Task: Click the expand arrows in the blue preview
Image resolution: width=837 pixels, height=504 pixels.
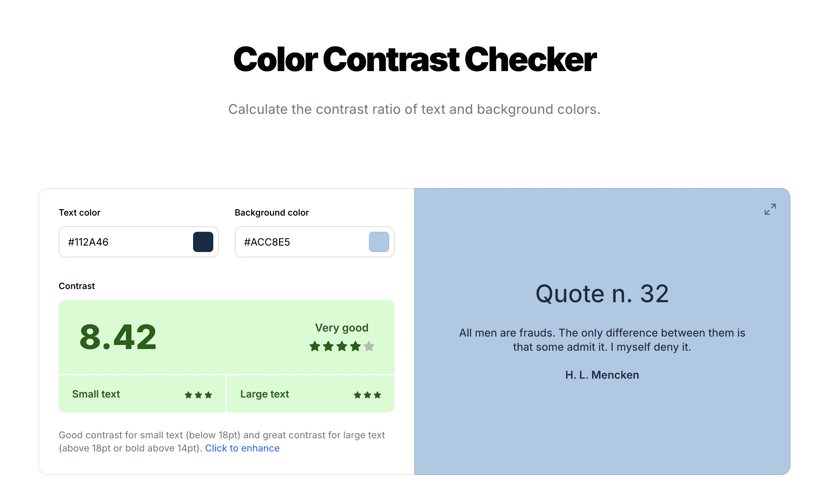Action: click(770, 210)
